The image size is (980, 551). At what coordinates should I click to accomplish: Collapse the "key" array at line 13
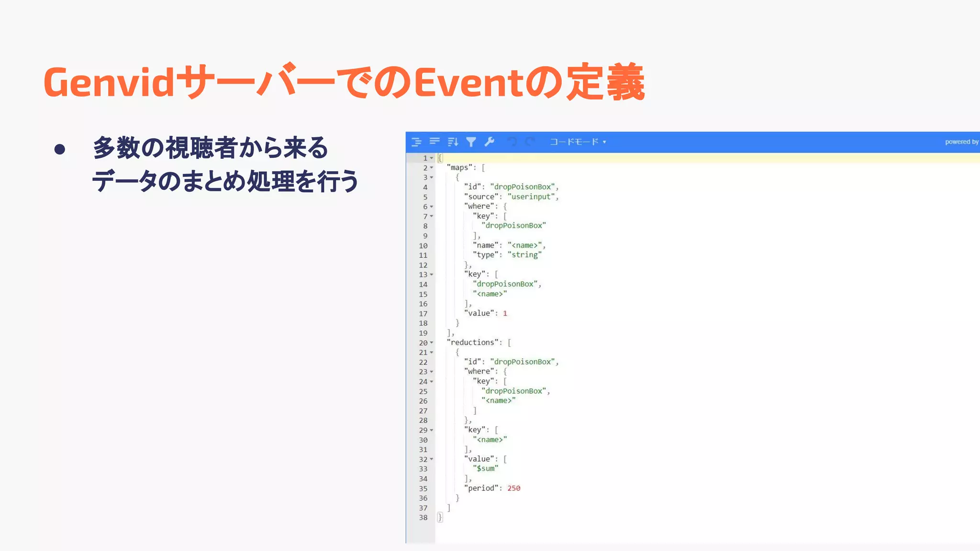click(x=432, y=275)
